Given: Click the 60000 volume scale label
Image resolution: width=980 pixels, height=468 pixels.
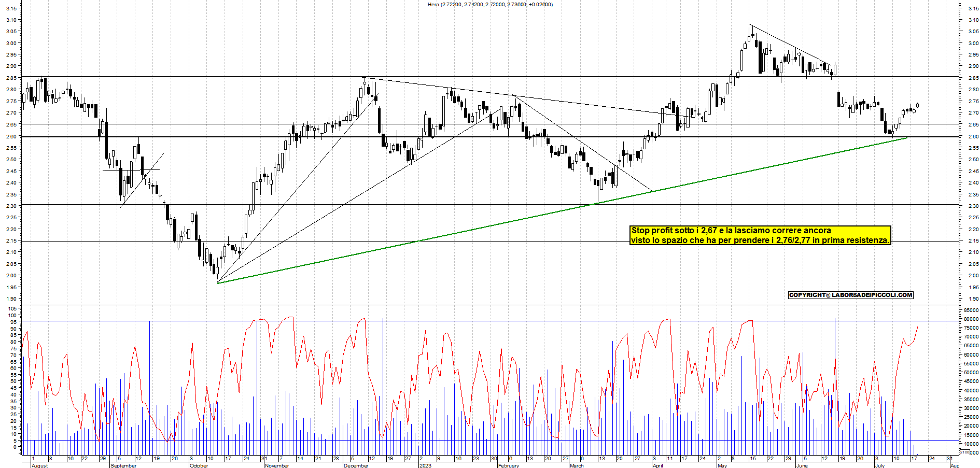Looking at the screenshot, I should pyautogui.click(x=971, y=354).
